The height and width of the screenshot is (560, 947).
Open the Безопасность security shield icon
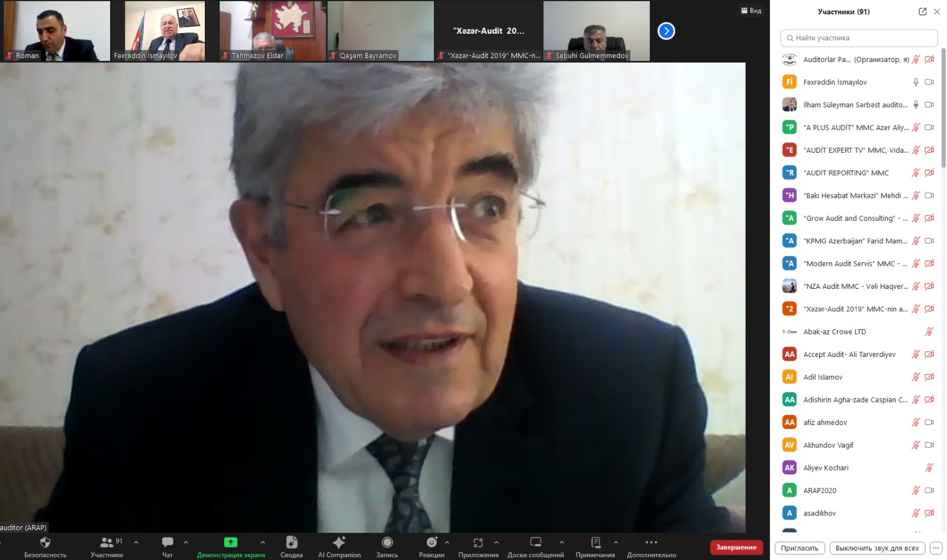pyautogui.click(x=45, y=543)
